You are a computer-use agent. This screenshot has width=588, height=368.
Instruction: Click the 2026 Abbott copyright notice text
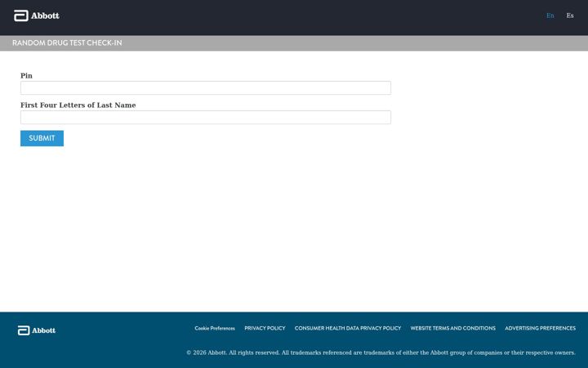pyautogui.click(x=381, y=352)
